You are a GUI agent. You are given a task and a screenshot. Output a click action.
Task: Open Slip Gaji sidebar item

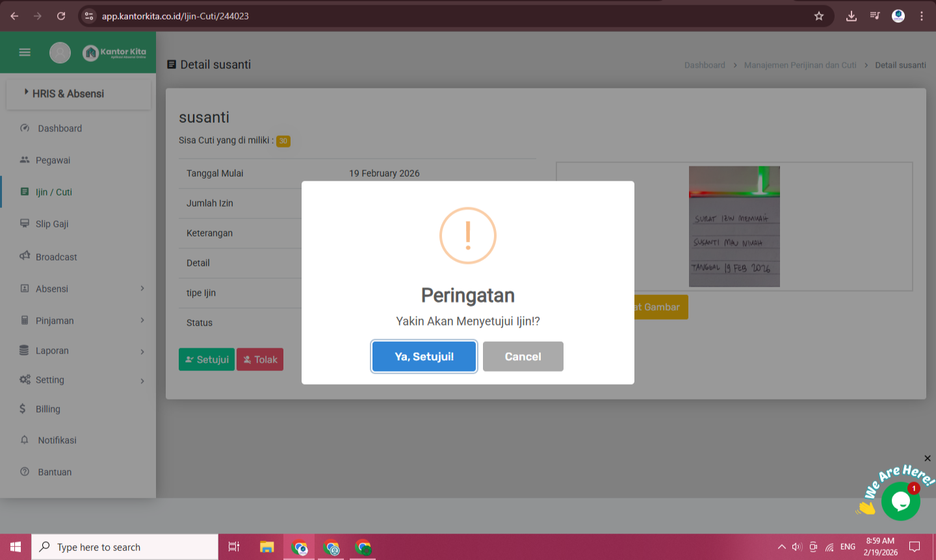click(x=52, y=224)
